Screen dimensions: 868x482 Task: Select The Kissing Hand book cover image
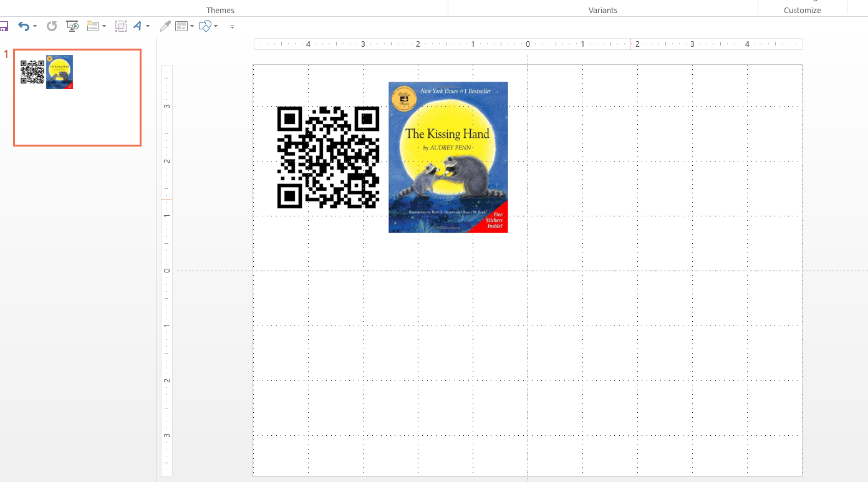pos(448,157)
